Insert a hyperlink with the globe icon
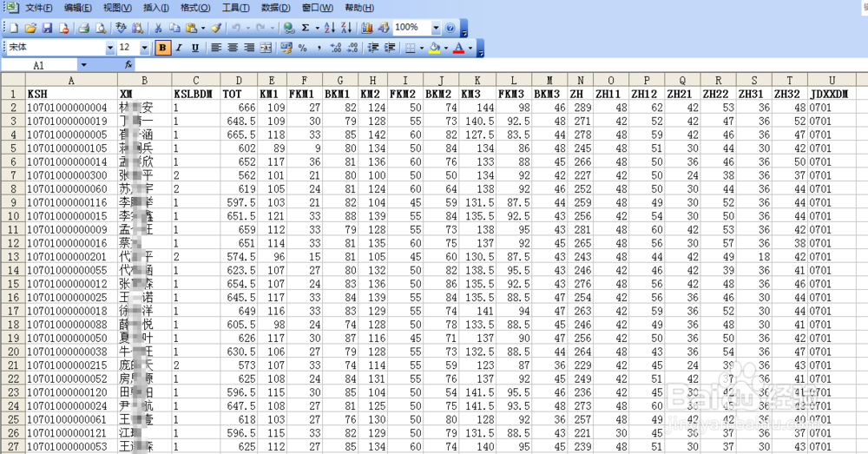The image size is (868, 454). tap(288, 28)
